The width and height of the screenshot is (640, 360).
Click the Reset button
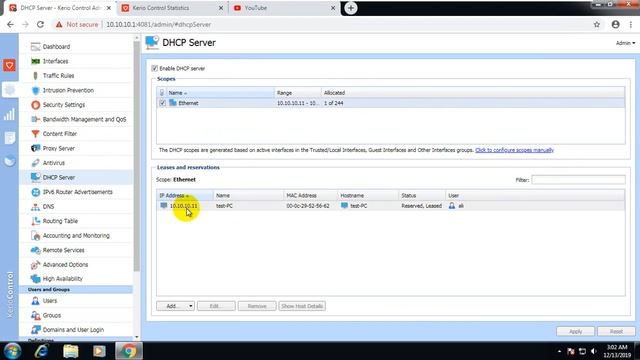616,331
